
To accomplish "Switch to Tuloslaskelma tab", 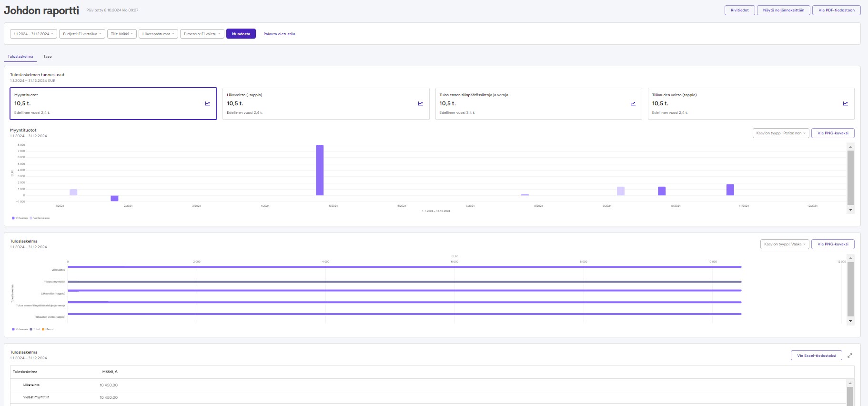I will tap(20, 56).
